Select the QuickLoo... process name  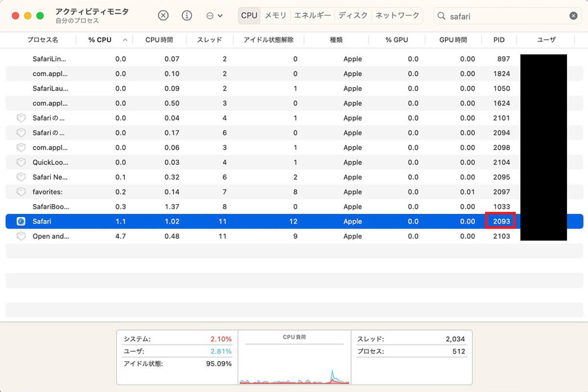click(x=50, y=162)
